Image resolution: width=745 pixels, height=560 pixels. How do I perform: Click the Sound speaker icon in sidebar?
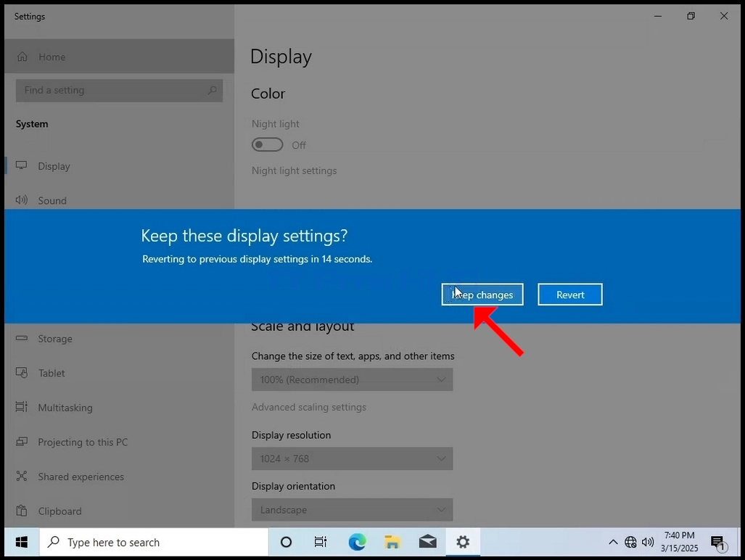click(21, 200)
